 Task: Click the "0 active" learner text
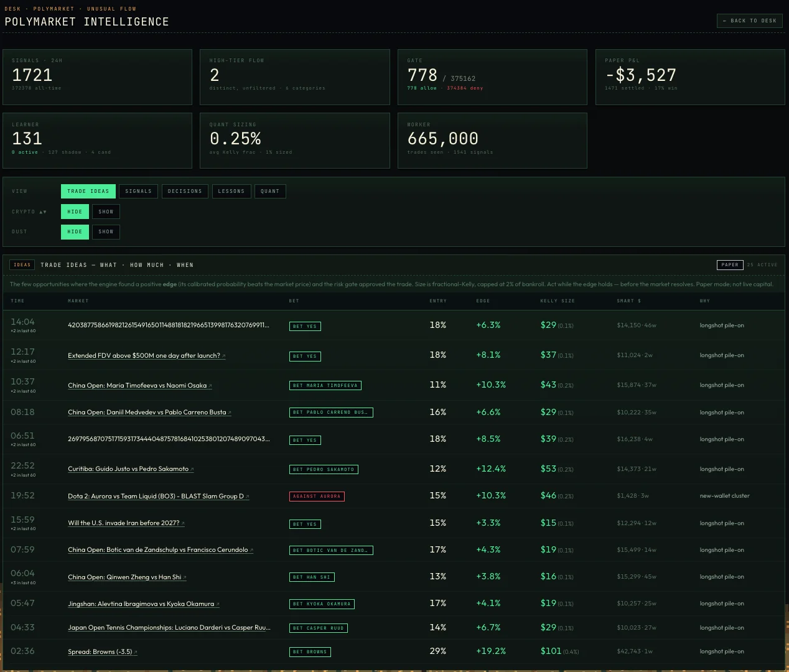25,152
